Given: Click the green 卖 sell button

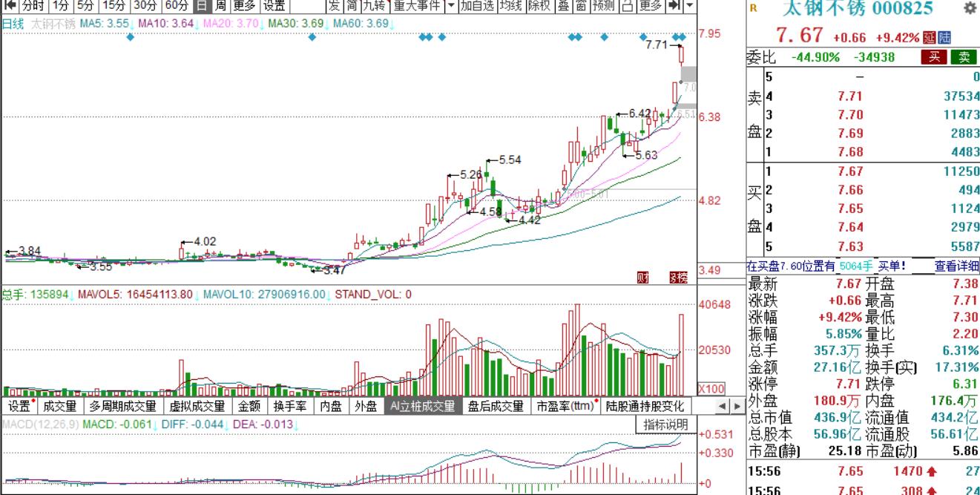Looking at the screenshot, I should click(x=964, y=58).
